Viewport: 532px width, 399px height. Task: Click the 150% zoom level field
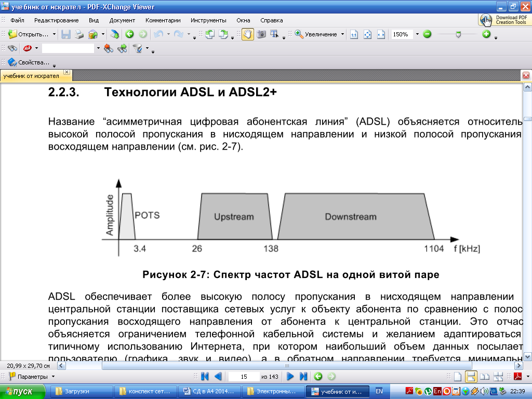403,34
